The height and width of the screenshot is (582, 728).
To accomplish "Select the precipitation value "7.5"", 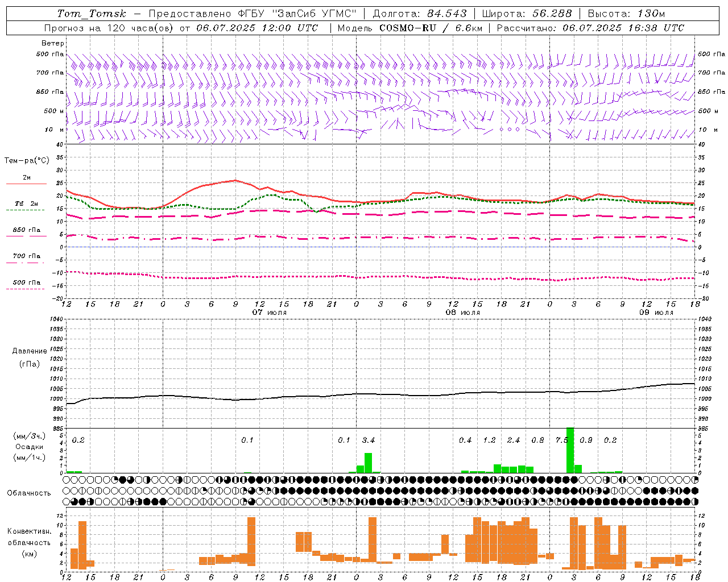I will [561, 440].
